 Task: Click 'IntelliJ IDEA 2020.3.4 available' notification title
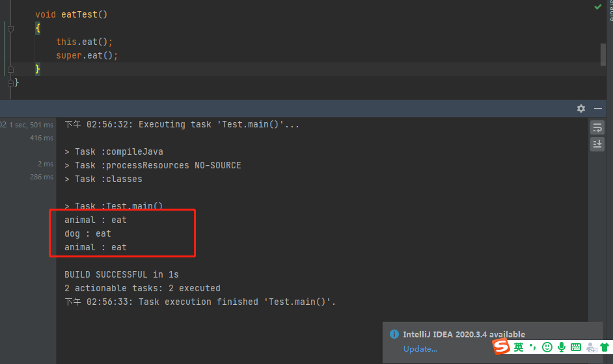pos(464,334)
